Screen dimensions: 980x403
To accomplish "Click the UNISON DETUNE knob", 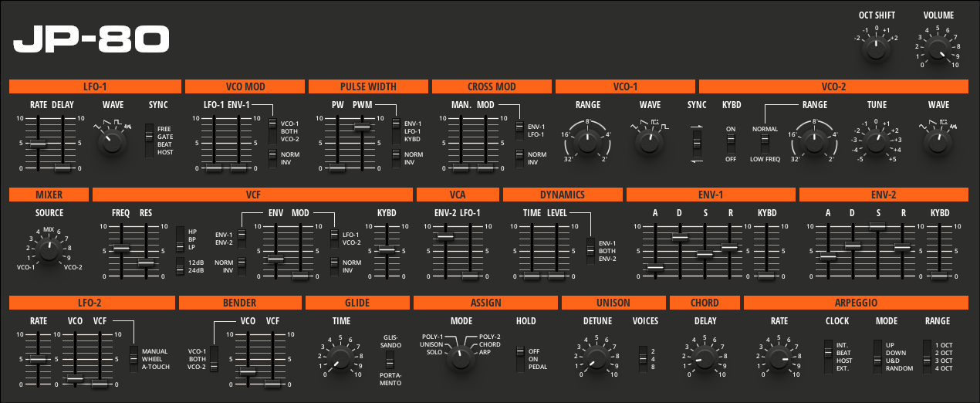I will (596, 357).
